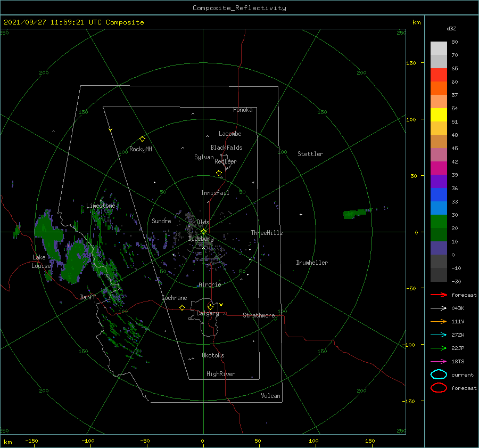
Task: Click the blue 36-33 dBZ color swatch
Action: [x=439, y=194]
